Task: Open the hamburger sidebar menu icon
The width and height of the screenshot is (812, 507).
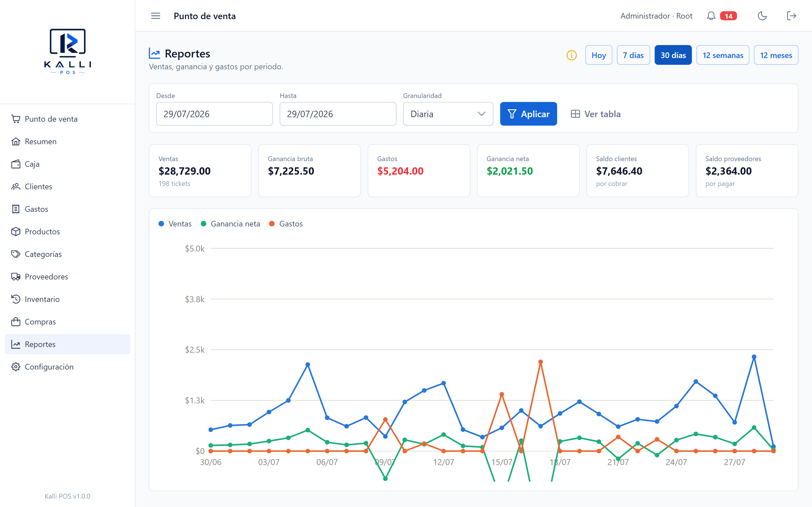Action: click(x=155, y=16)
